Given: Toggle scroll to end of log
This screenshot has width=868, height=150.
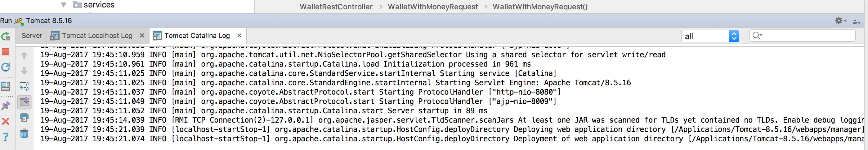Looking at the screenshot, I should pos(24,102).
